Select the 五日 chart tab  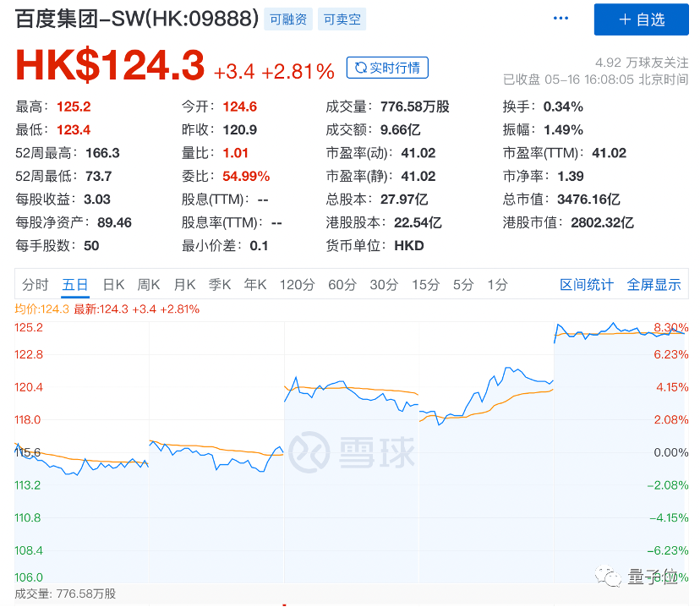coord(75,285)
